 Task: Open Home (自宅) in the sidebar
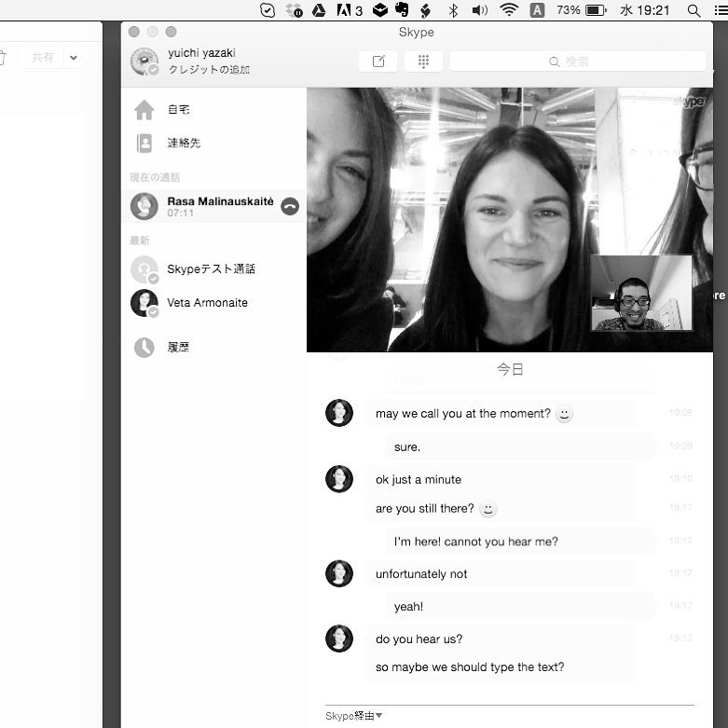[177, 110]
